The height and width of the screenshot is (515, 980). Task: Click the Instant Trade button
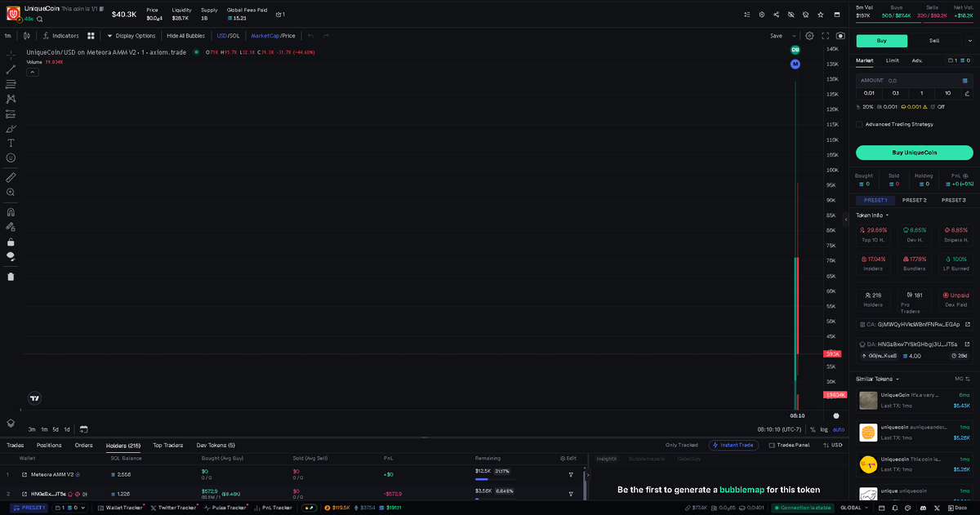click(735, 446)
